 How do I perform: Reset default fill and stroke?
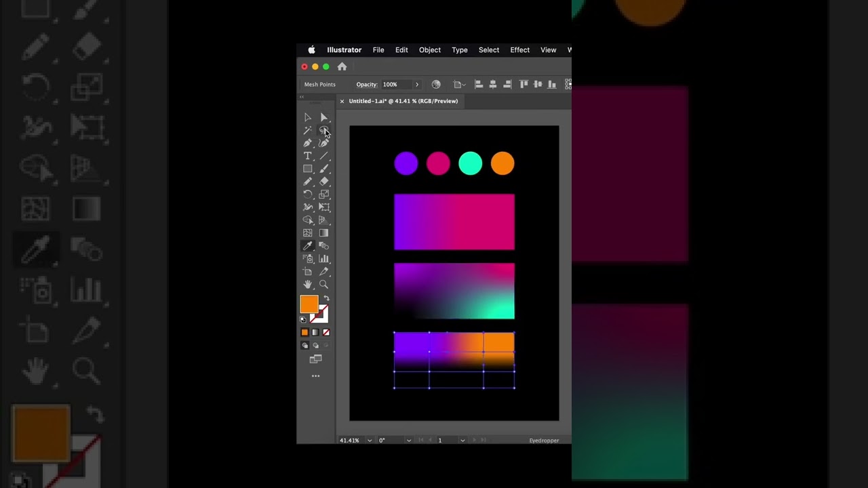pos(303,320)
